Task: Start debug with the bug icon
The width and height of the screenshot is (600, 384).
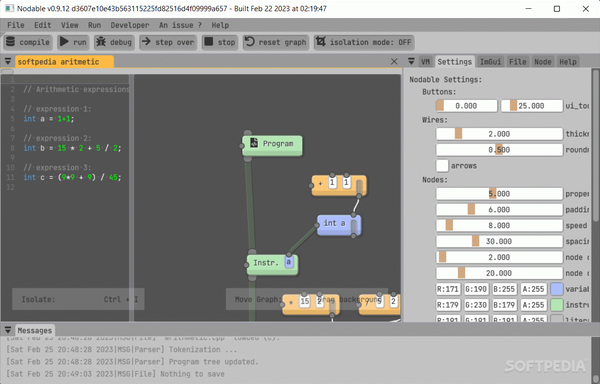Action: pyautogui.click(x=114, y=42)
